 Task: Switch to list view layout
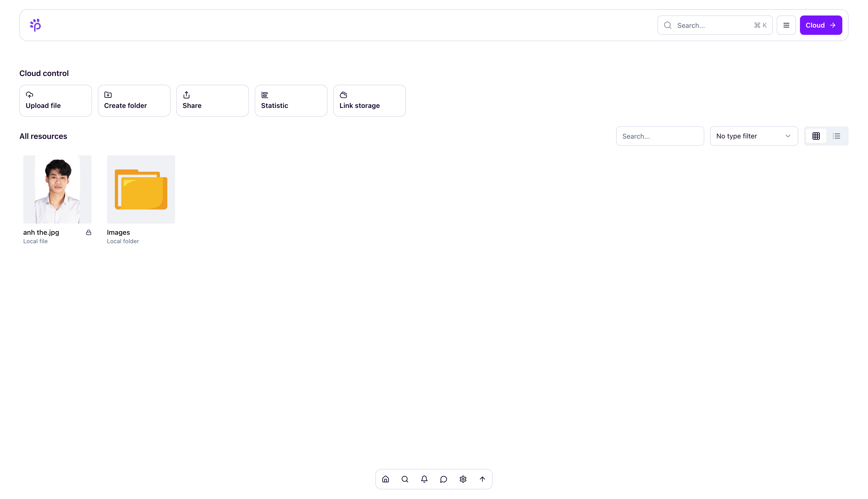(x=836, y=136)
